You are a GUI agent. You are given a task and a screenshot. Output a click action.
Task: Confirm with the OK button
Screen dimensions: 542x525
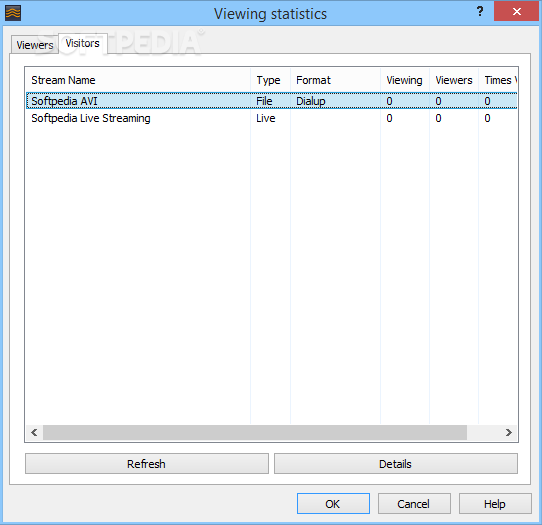[x=333, y=504]
